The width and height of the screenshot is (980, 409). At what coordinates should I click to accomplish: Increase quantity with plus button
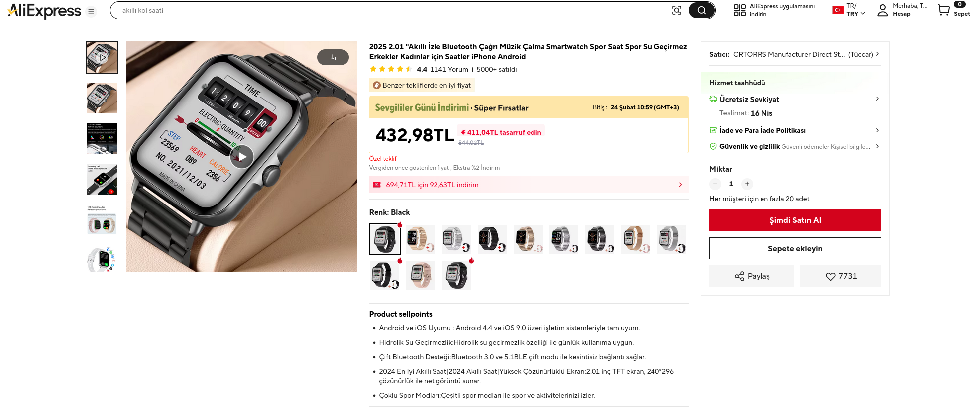pos(747,184)
